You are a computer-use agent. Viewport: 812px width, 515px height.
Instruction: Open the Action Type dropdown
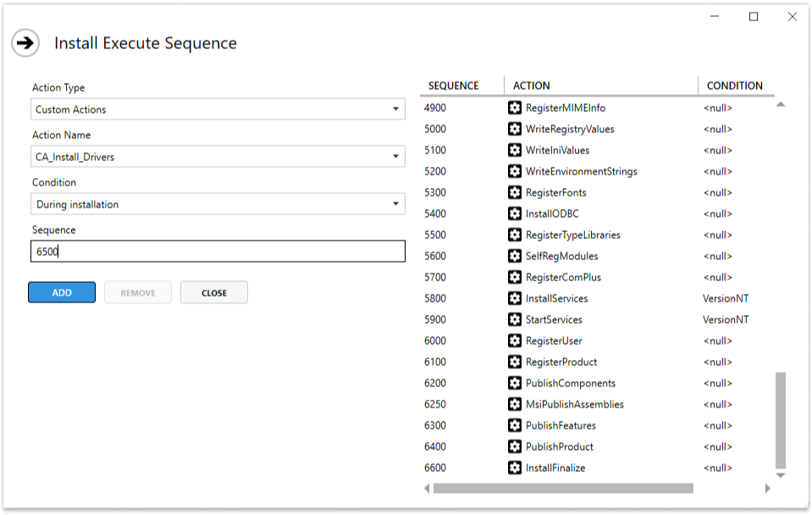pos(218,109)
